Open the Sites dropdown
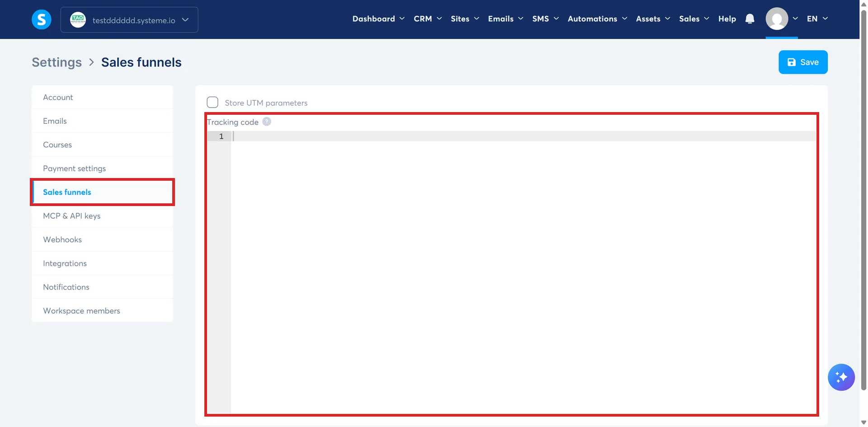This screenshot has height=427, width=868. point(465,19)
